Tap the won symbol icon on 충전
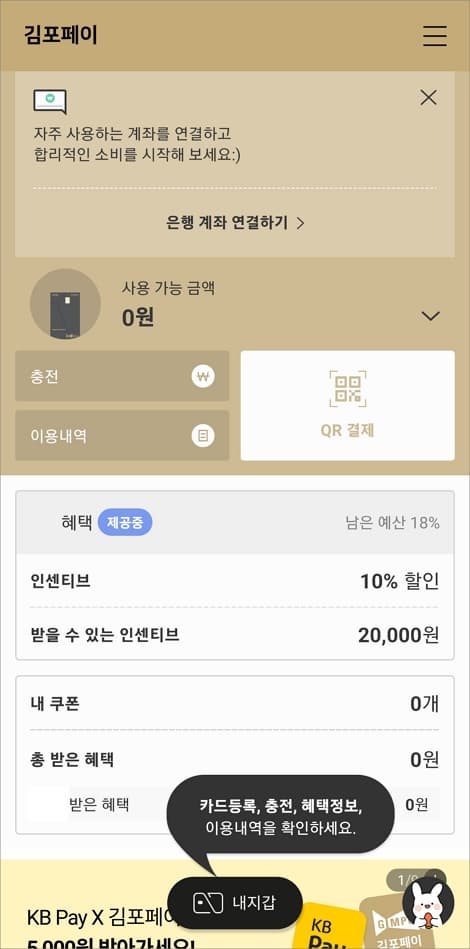This screenshot has height=949, width=470. (x=203, y=376)
